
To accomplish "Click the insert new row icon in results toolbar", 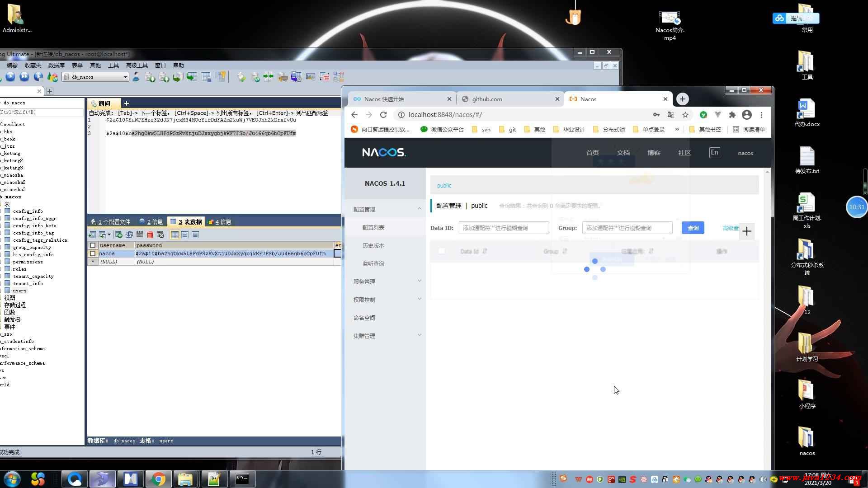I will coord(119,235).
